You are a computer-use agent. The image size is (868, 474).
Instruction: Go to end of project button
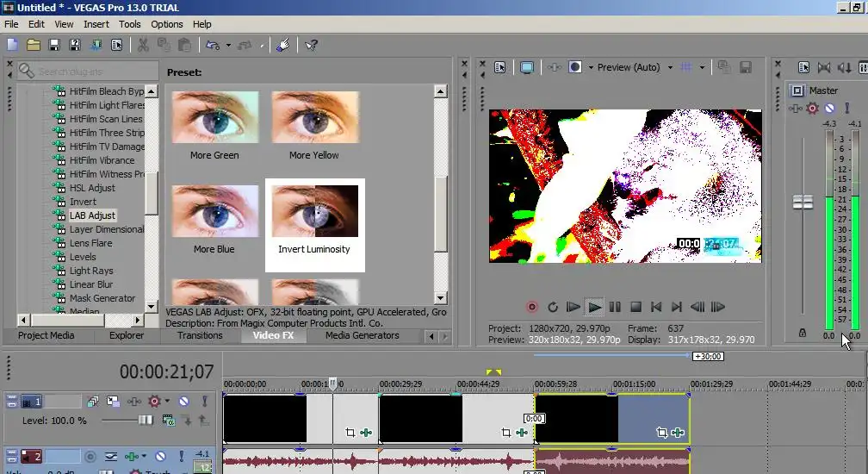pyautogui.click(x=677, y=307)
